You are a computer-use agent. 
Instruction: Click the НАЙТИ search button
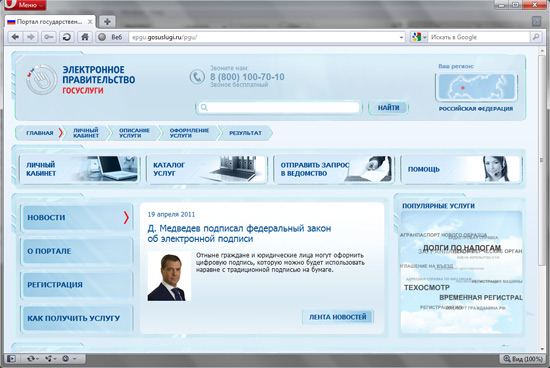click(x=388, y=108)
